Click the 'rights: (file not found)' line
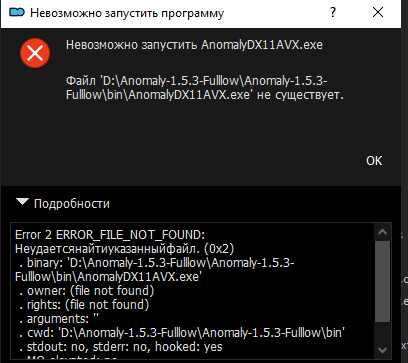Image resolution: width=408 pixels, height=363 pixels. (x=84, y=305)
